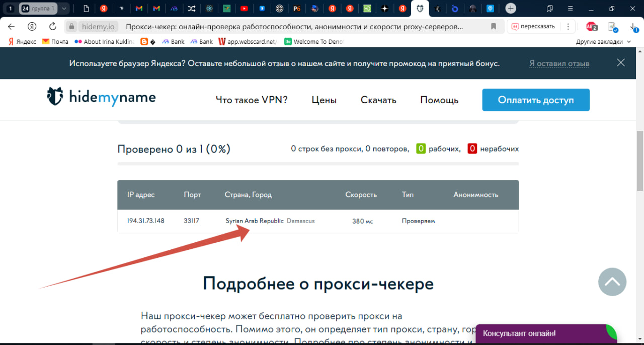Image resolution: width=644 pixels, height=345 pixels.
Task: Click the Анонимность column header
Action: pyautogui.click(x=476, y=194)
